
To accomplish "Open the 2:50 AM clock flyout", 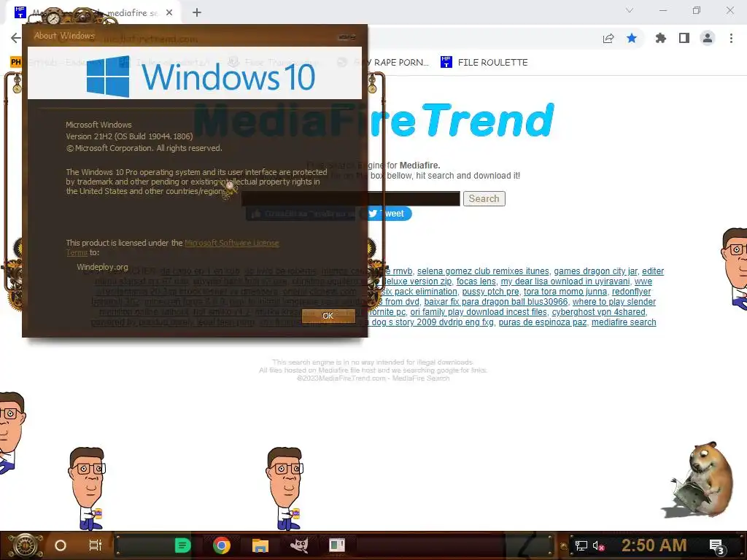I will [x=654, y=545].
